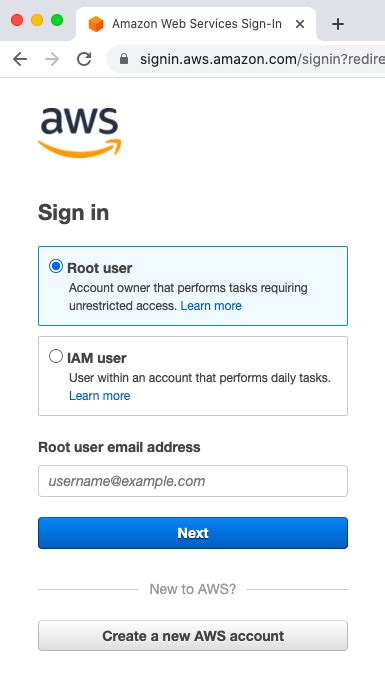Viewport: 385px width, 681px height.
Task: Open Learn more link under Root user
Action: [x=211, y=306]
